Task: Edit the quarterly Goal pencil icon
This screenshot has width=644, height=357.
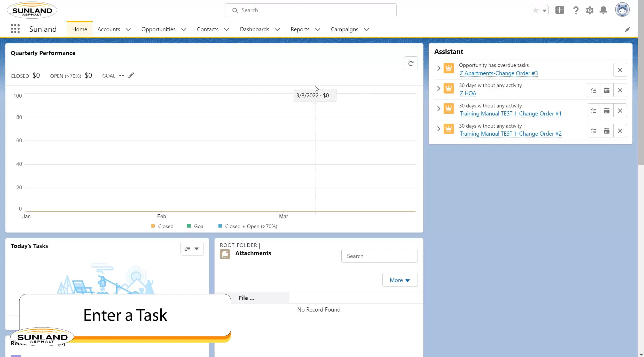Action: point(131,75)
